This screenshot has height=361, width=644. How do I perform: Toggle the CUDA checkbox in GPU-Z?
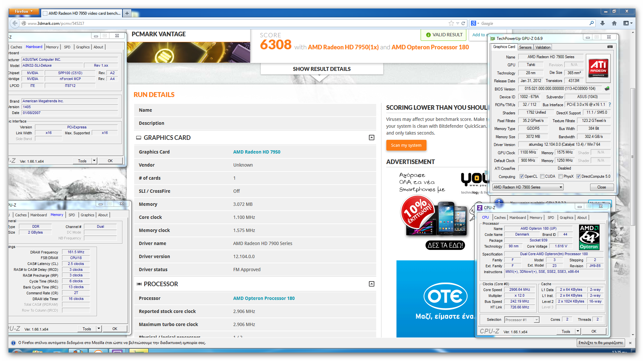542,176
